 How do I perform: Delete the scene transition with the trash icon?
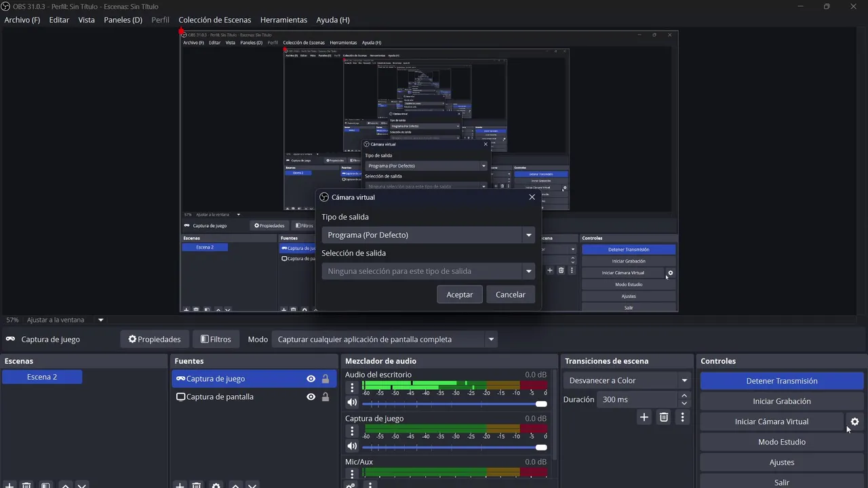664,418
